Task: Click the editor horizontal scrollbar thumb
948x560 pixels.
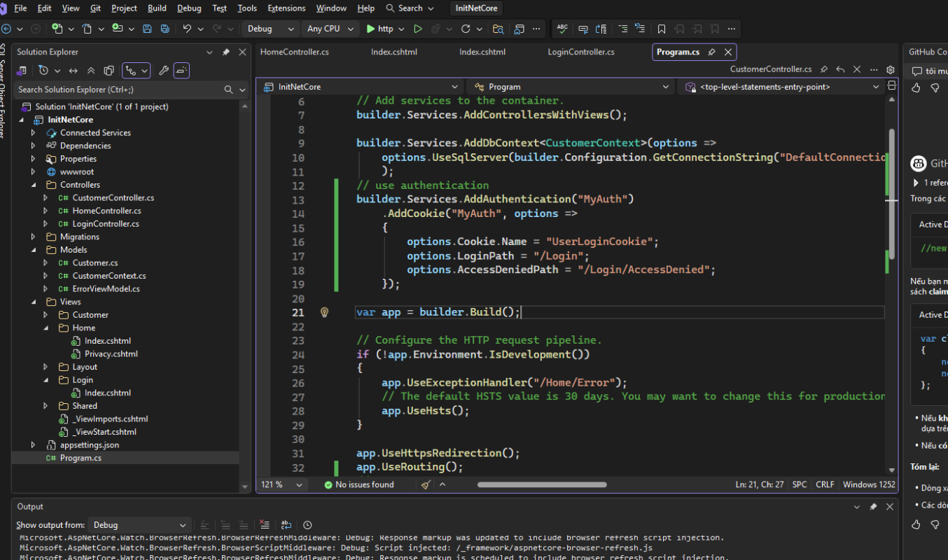Action: [541, 484]
